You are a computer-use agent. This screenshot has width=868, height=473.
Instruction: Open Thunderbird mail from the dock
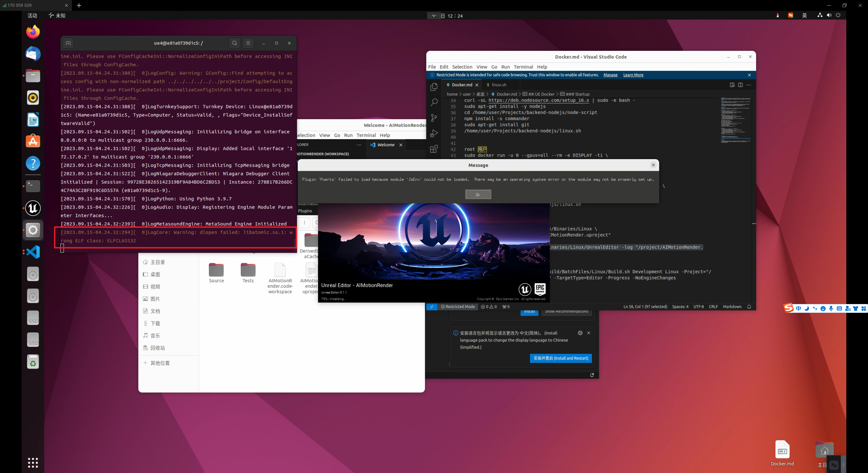point(33,54)
